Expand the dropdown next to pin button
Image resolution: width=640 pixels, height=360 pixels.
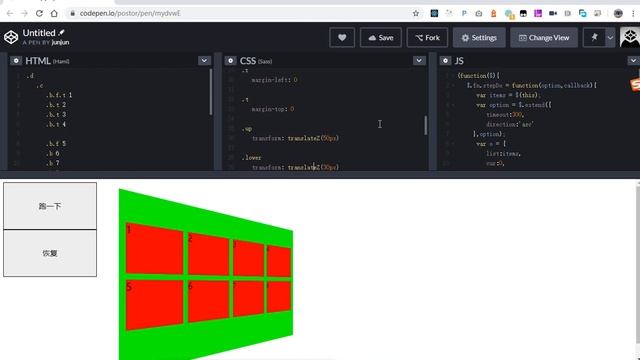[x=610, y=38]
